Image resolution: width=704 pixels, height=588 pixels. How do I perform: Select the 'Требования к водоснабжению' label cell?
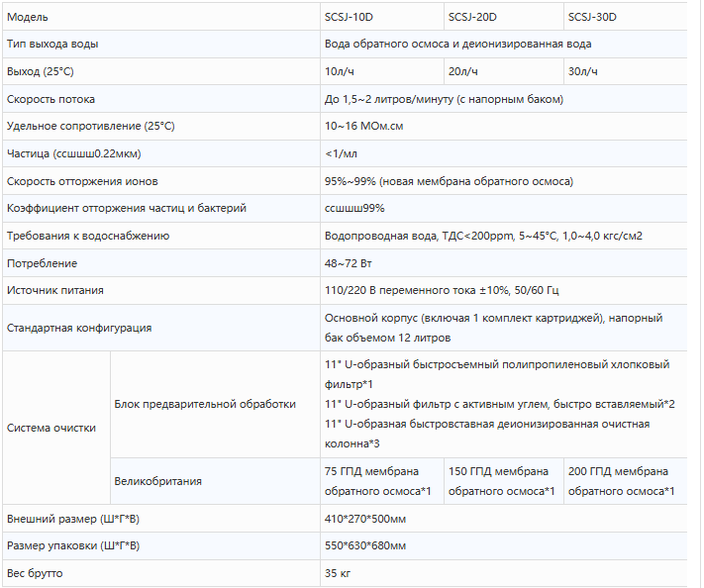(88, 236)
